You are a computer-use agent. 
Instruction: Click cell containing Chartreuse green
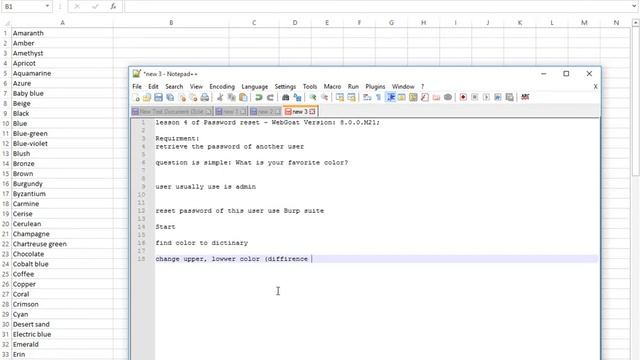62,244
